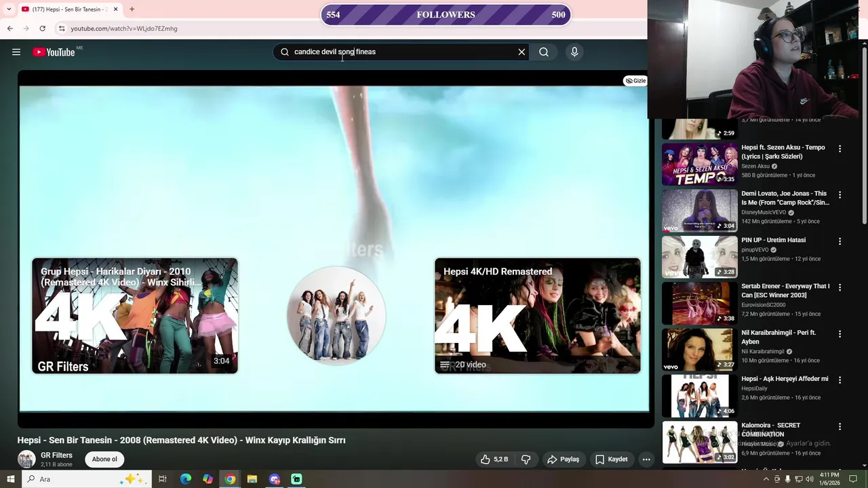Reload the page with refresh icon
Viewport: 868px width, 488px height.
pos(42,28)
